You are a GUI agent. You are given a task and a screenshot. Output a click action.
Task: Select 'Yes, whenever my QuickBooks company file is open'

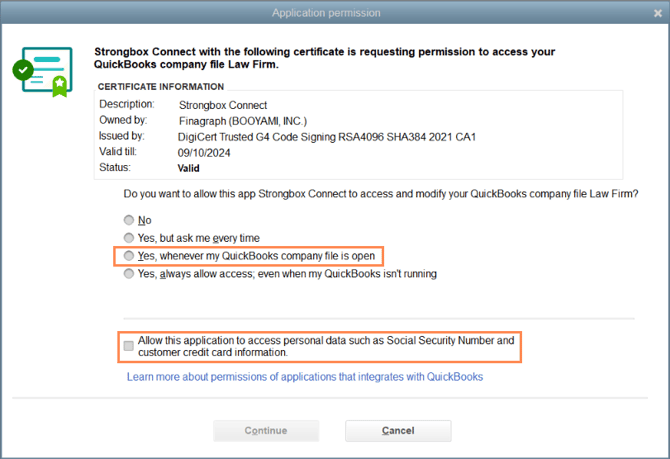129,256
